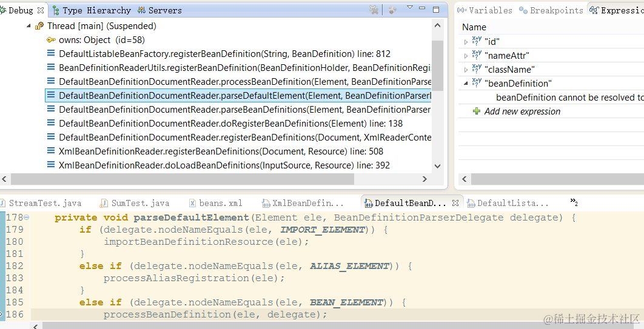Image resolution: width=644 pixels, height=329 pixels.
Task: Click stack frame icon for doRegisterBeanDefinitions
Action: coord(51,123)
